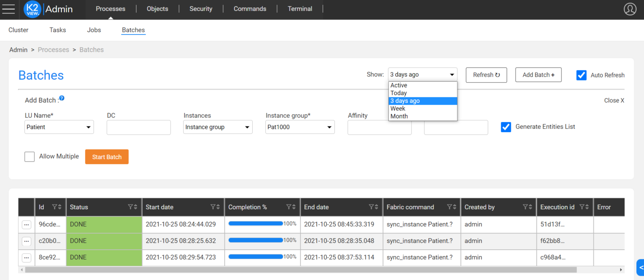
Task: Open the Security menu
Action: point(200,9)
